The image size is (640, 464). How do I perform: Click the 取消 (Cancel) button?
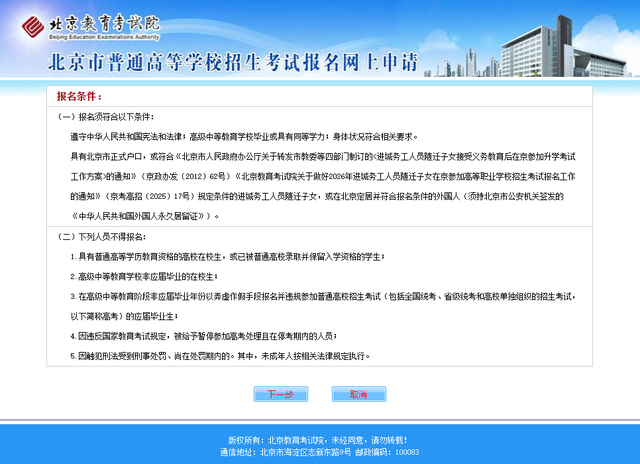358,394
